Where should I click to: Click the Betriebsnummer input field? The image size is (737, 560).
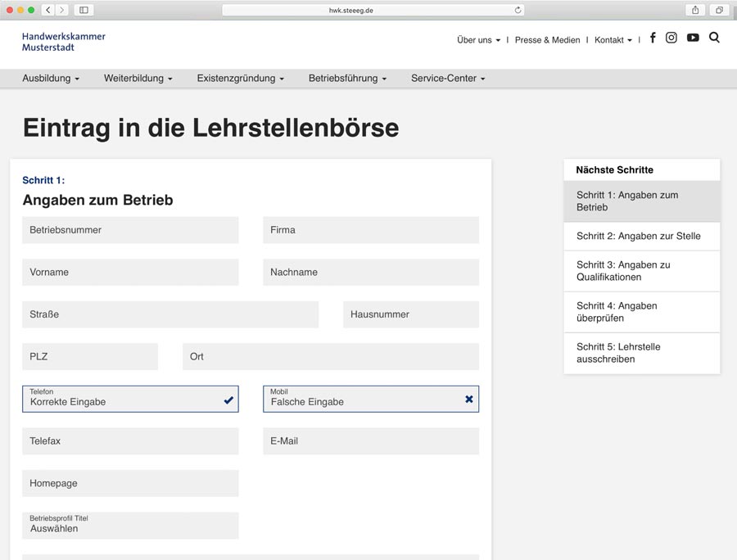pyautogui.click(x=130, y=230)
